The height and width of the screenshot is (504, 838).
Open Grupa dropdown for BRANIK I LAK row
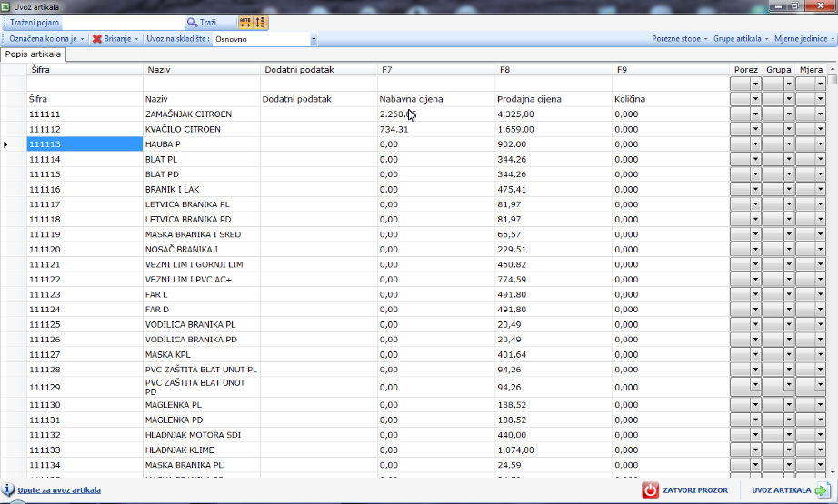[789, 189]
